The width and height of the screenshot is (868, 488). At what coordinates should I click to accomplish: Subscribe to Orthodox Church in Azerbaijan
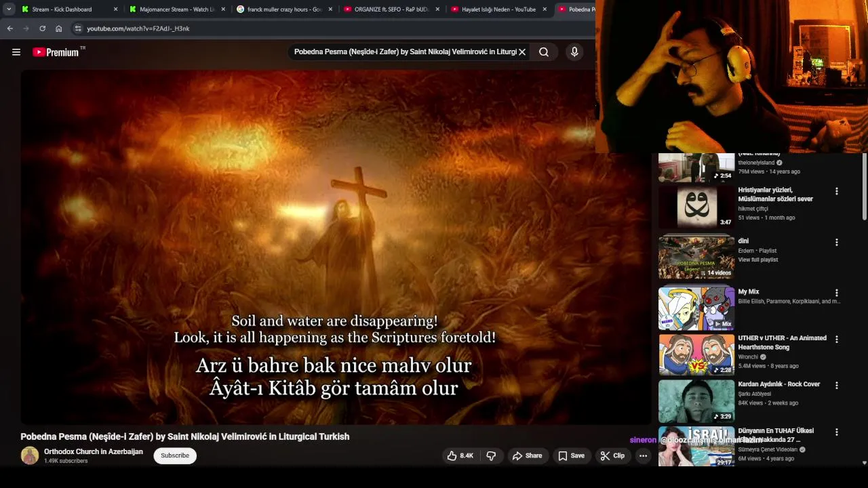(x=175, y=455)
